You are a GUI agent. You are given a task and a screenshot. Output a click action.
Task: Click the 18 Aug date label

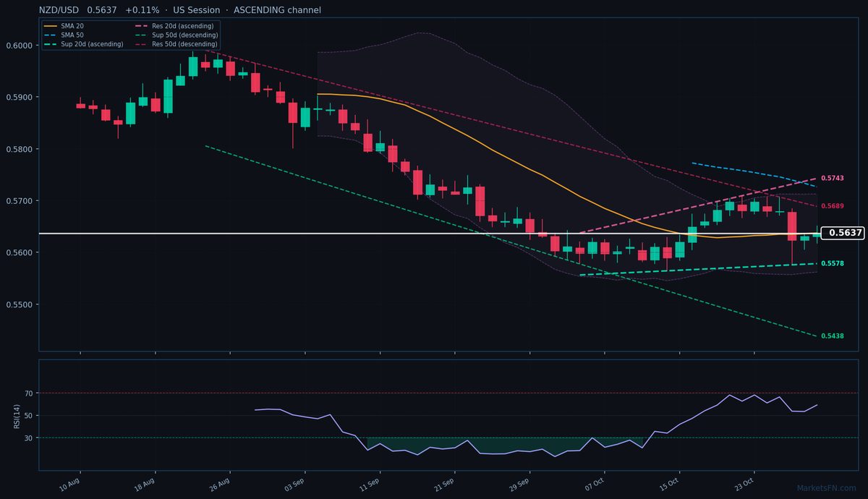(x=143, y=483)
